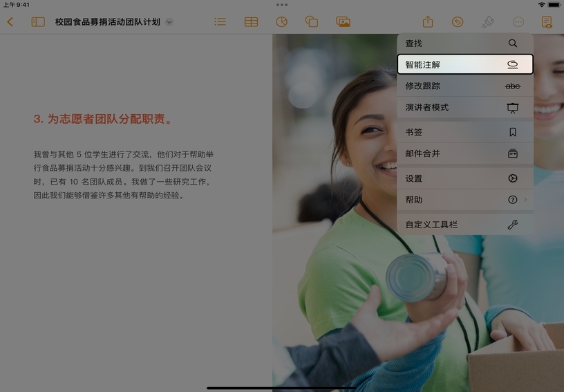Close the more options ellipsis menu

tap(518, 22)
